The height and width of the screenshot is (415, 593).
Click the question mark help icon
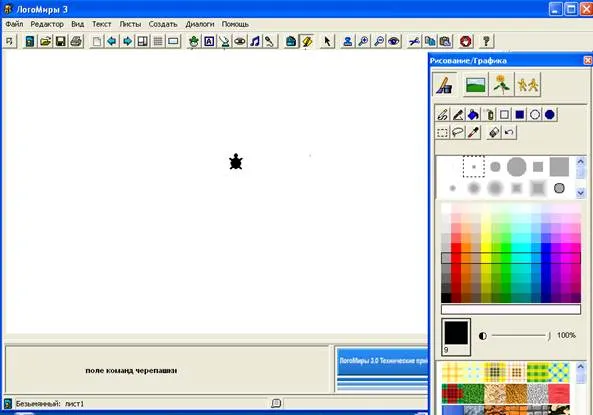click(486, 41)
